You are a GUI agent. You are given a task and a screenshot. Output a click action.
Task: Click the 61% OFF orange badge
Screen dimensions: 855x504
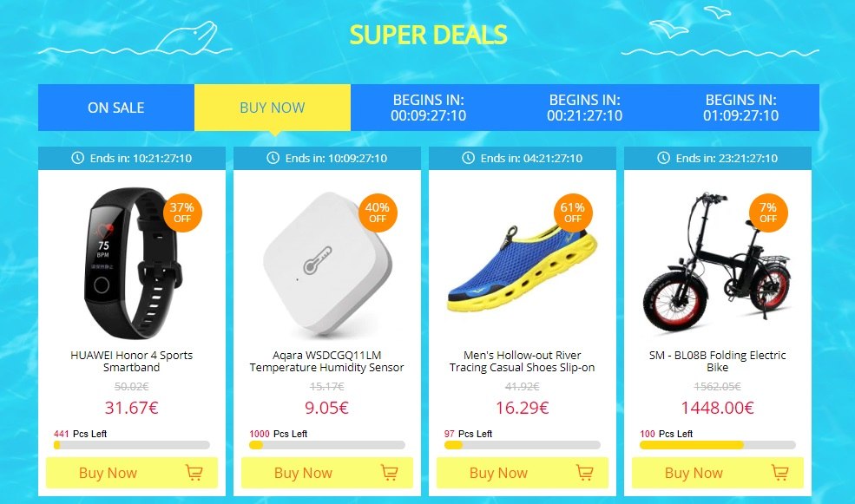point(573,213)
